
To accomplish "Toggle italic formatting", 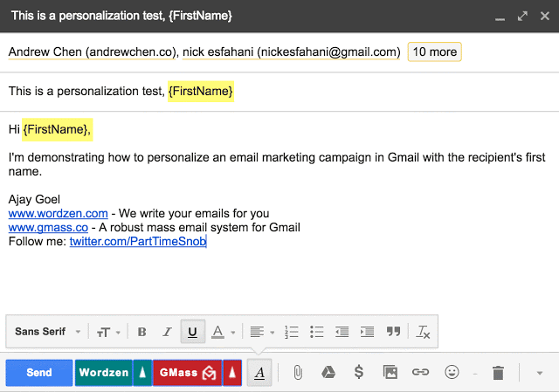I will (167, 332).
